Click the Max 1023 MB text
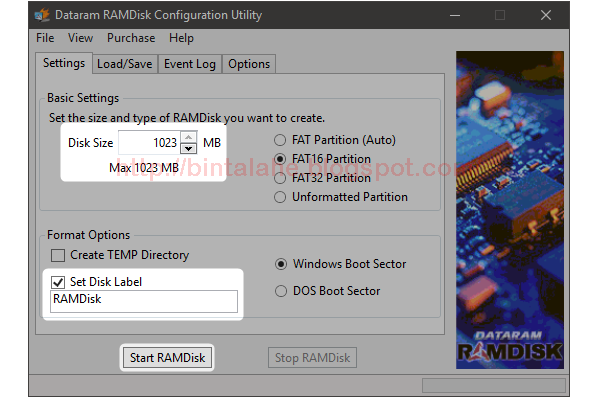Image resolution: width=598 pixels, height=406 pixels. [144, 168]
